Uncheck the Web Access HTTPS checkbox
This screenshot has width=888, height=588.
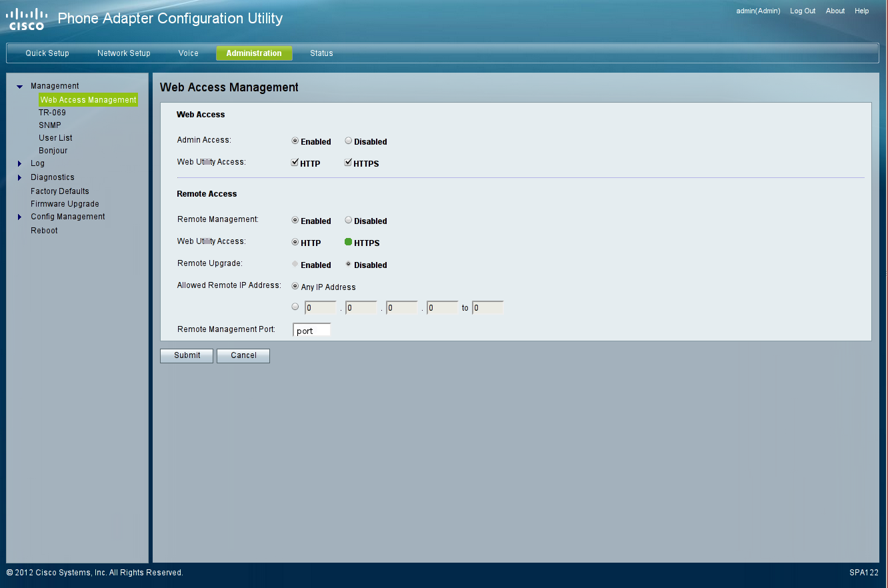click(348, 163)
